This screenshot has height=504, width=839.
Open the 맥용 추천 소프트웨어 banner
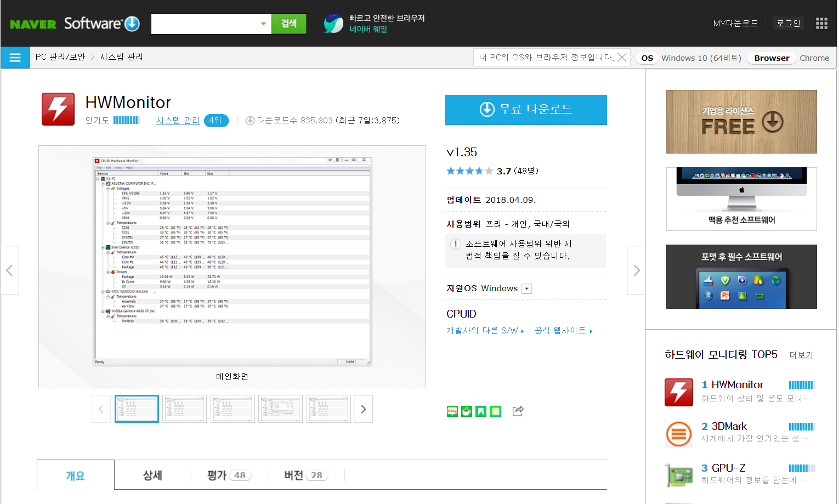pyautogui.click(x=741, y=199)
